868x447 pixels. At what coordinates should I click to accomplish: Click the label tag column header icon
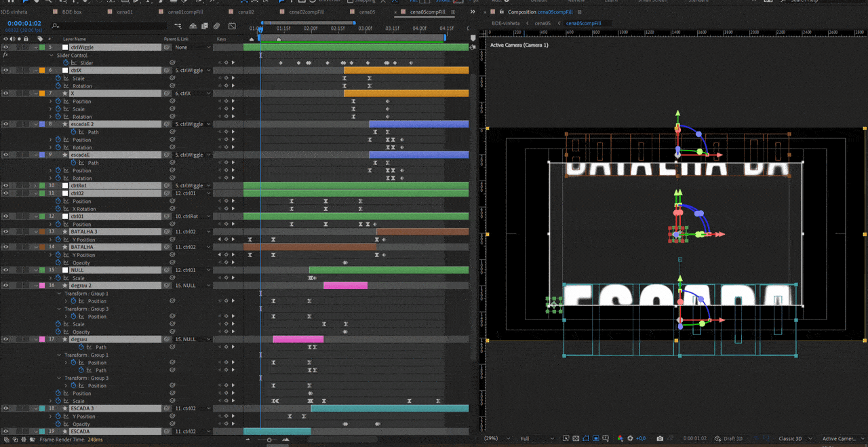[41, 39]
